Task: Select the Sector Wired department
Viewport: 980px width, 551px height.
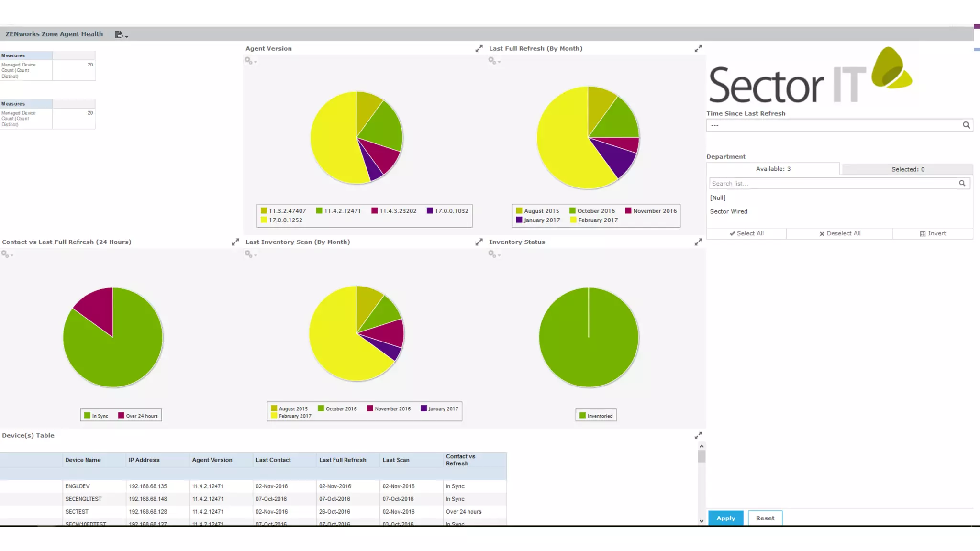Action: (728, 211)
